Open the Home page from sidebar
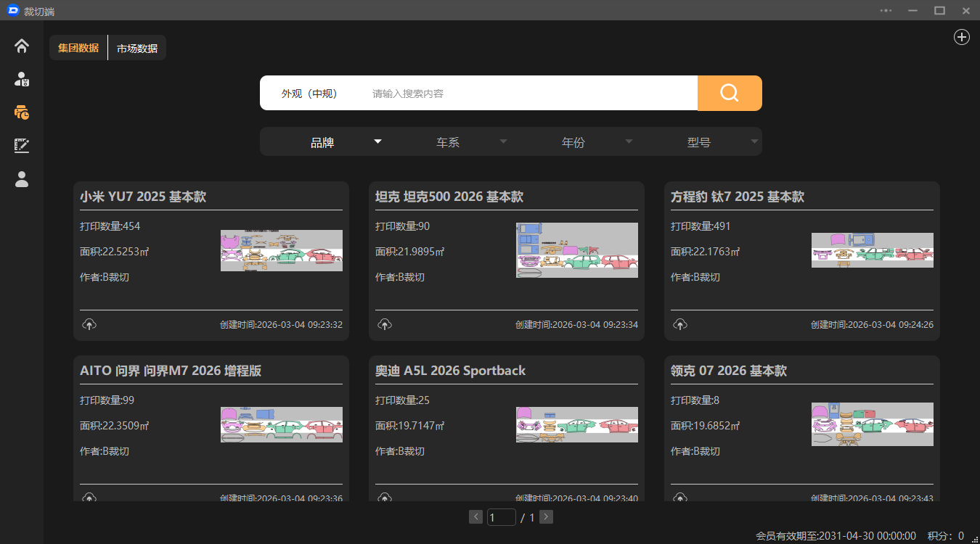This screenshot has height=544, width=980. point(22,46)
